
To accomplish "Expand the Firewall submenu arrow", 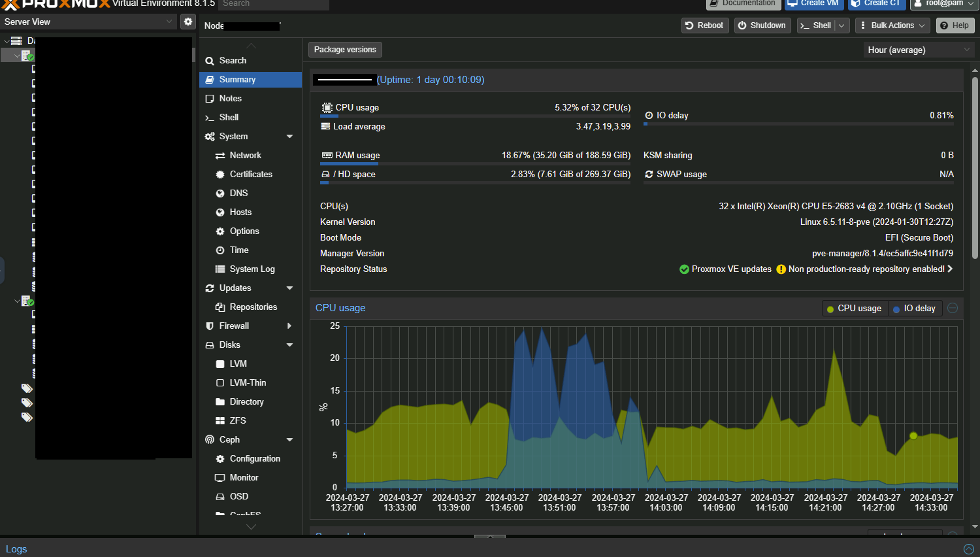I will [289, 326].
